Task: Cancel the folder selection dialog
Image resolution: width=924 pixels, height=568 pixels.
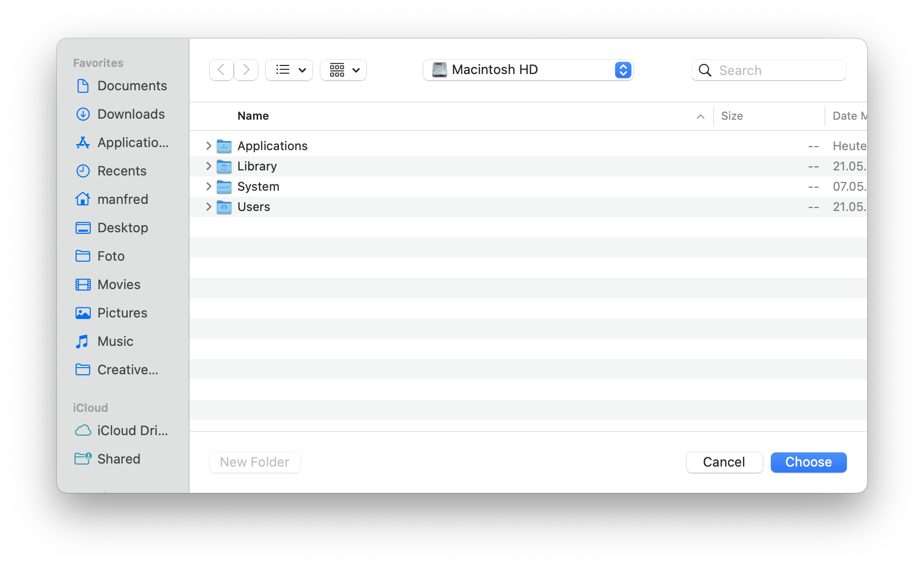Action: tap(724, 462)
